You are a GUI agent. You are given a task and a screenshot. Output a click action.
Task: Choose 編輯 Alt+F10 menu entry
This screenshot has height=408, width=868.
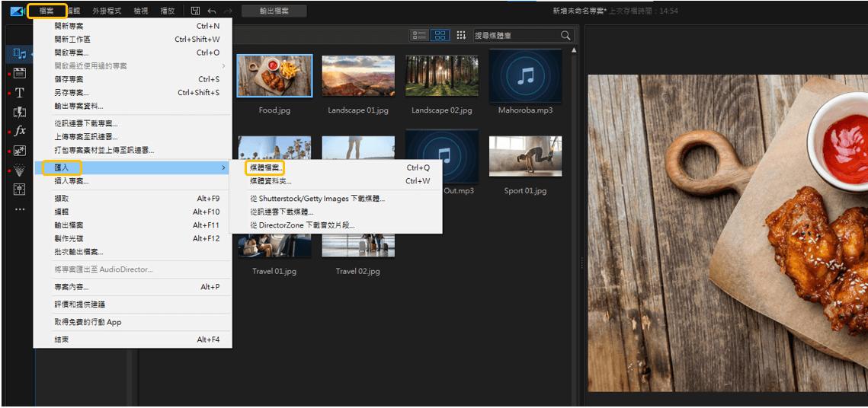pos(133,212)
